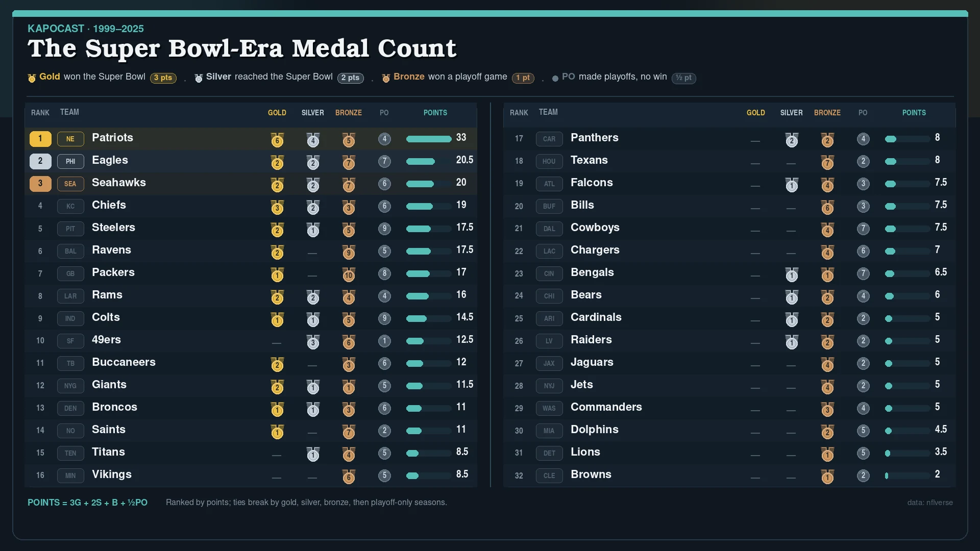
Task: Click the POINTS column header in right table
Action: click(914, 113)
